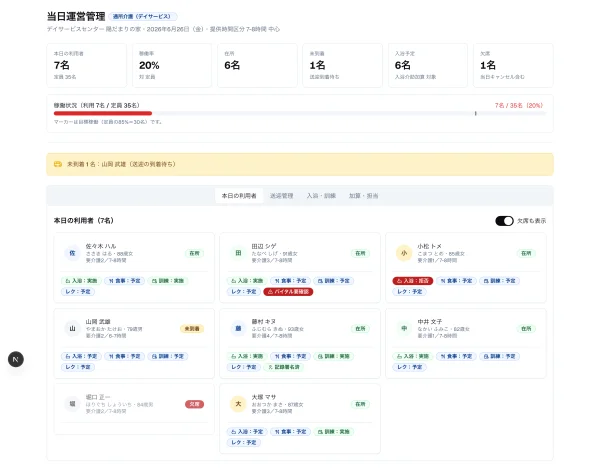The width and height of the screenshot is (600, 471).
Task: Click the bus icon in the yellow alert banner
Action: [x=58, y=164]
